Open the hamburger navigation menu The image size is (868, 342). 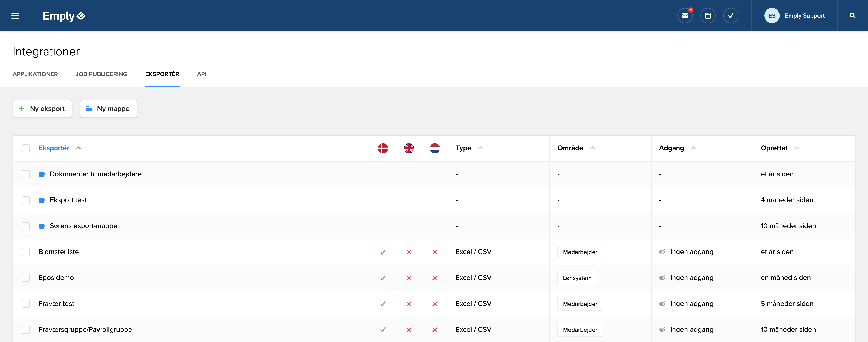(15, 16)
